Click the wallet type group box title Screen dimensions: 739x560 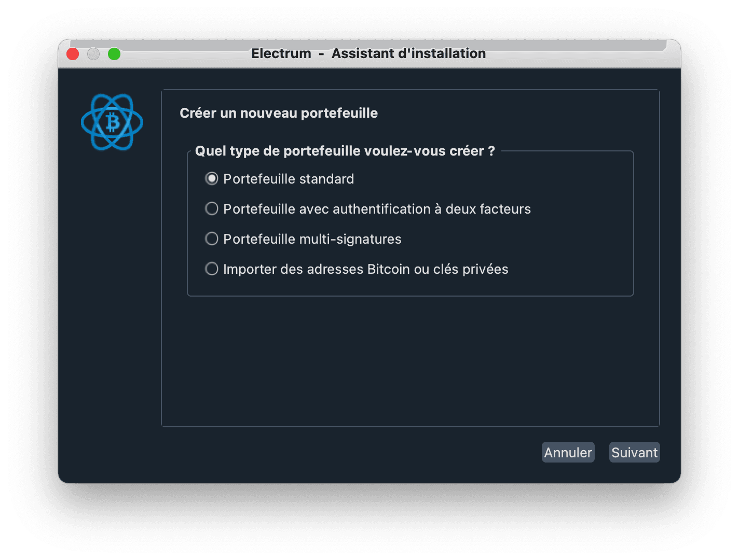tap(345, 151)
